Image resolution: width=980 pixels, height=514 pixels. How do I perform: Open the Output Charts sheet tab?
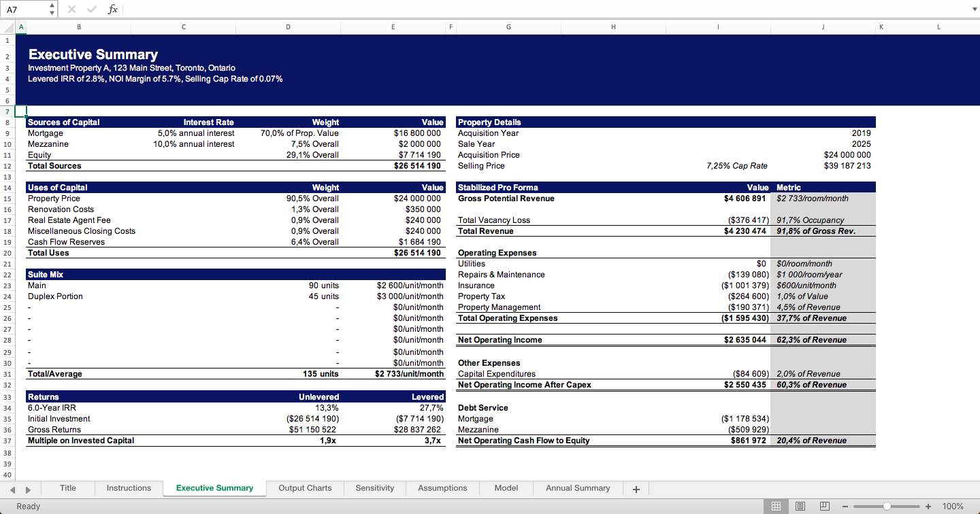[304, 488]
